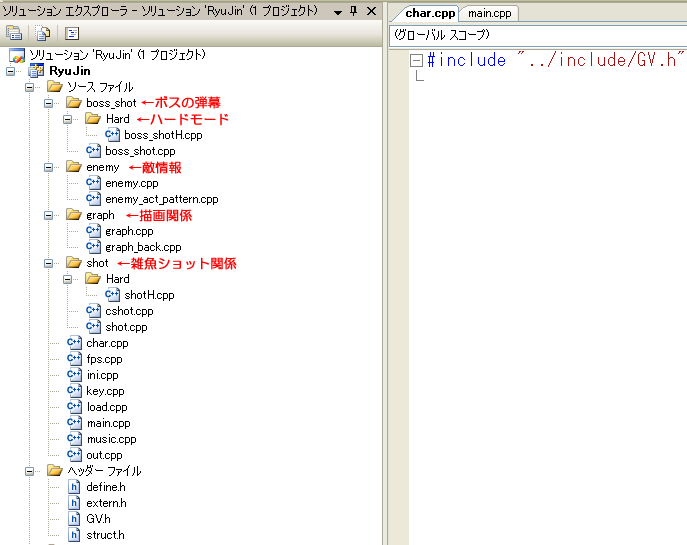Click the struct.h header file icon
687x545 pixels.
(74, 535)
